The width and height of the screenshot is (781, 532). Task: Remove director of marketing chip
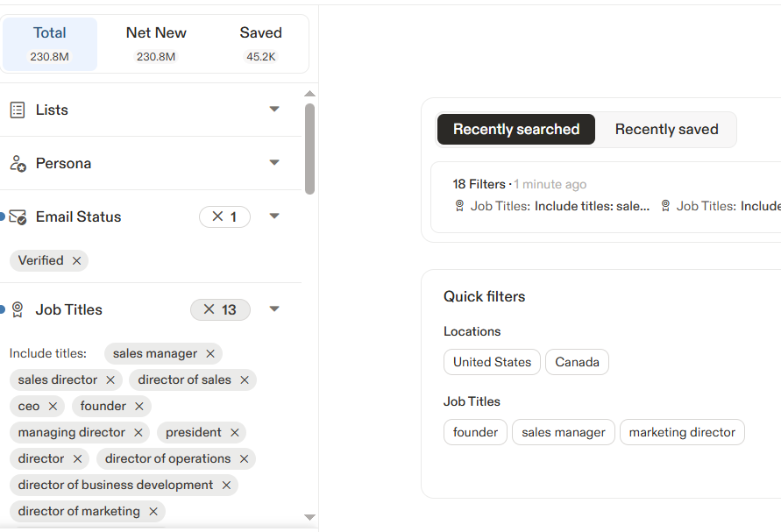[x=153, y=512]
